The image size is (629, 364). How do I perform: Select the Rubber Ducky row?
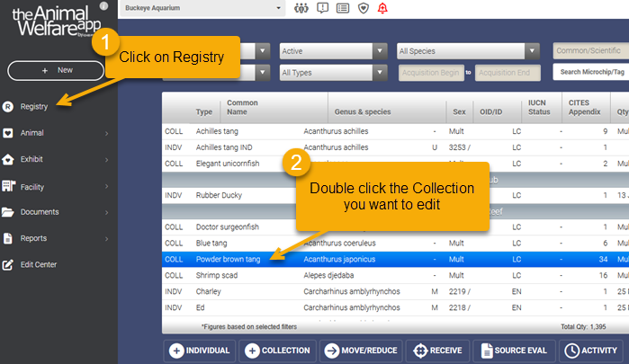[396, 195]
